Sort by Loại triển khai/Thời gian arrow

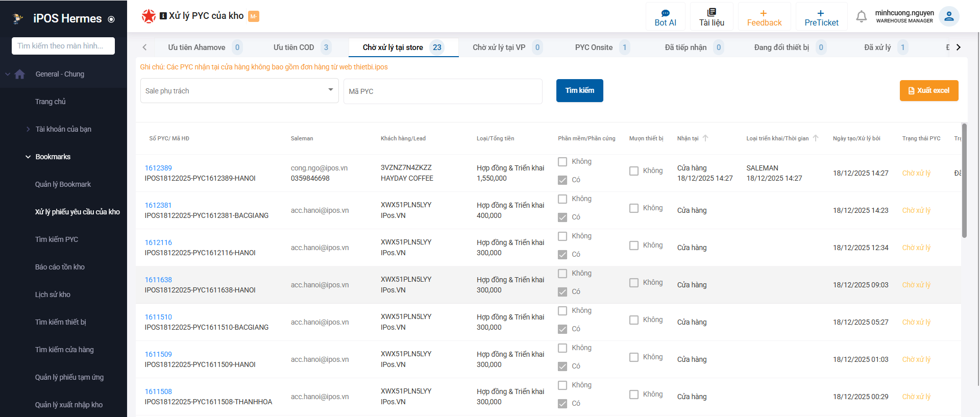[816, 138]
